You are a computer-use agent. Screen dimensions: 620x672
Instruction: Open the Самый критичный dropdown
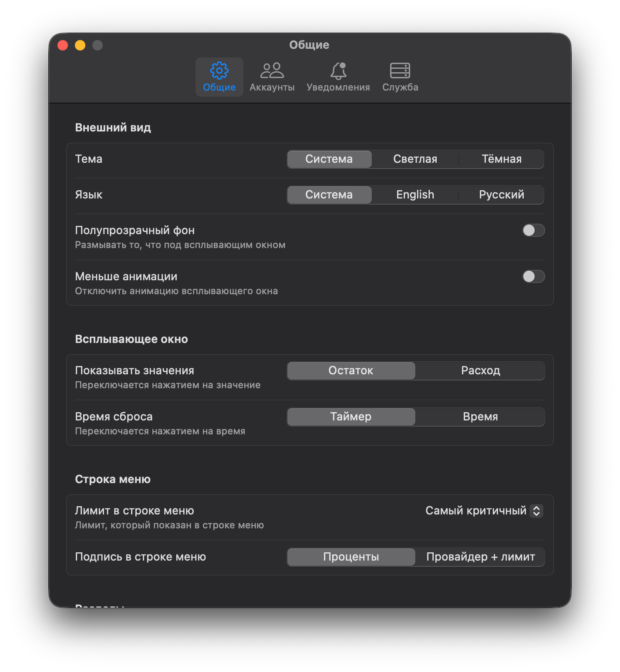[484, 511]
